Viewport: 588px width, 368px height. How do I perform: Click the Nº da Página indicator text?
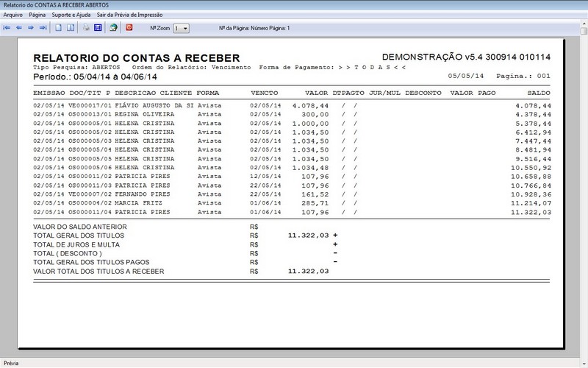(x=254, y=28)
